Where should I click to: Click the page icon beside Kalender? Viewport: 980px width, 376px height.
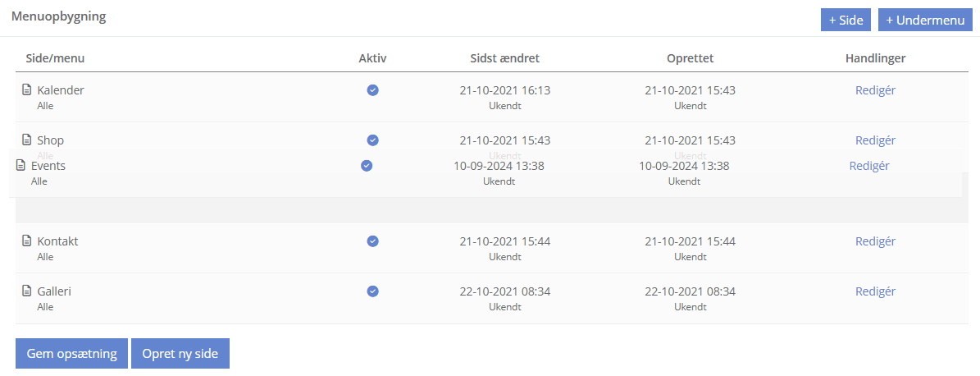pos(26,90)
